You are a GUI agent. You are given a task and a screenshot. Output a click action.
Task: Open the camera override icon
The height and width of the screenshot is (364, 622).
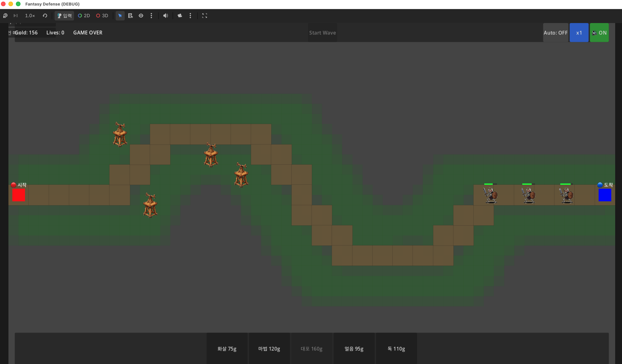tap(180, 16)
